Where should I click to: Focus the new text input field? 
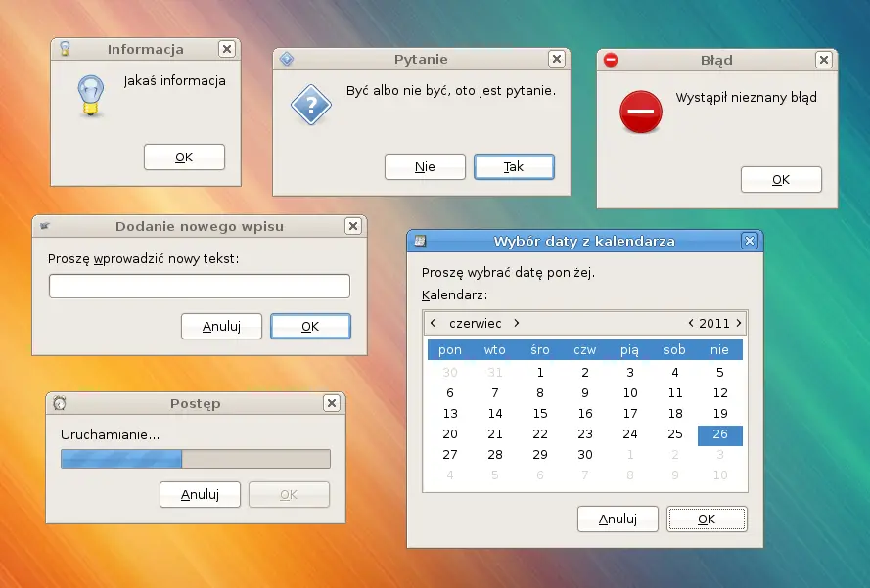tap(200, 287)
